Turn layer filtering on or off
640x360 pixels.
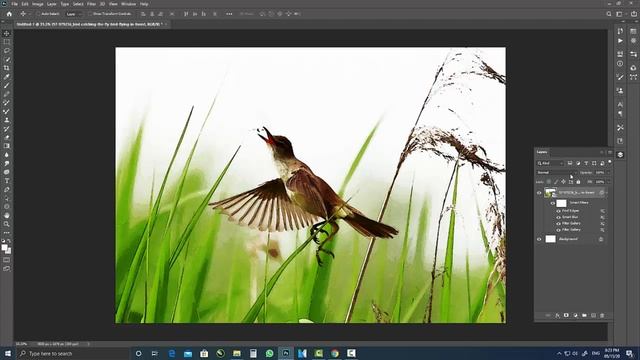click(609, 162)
